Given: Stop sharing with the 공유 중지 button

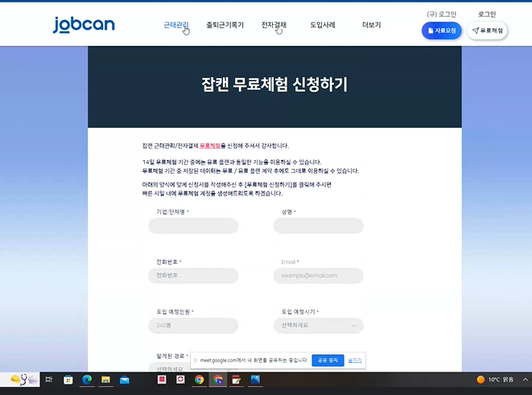Looking at the screenshot, I should [x=328, y=360].
